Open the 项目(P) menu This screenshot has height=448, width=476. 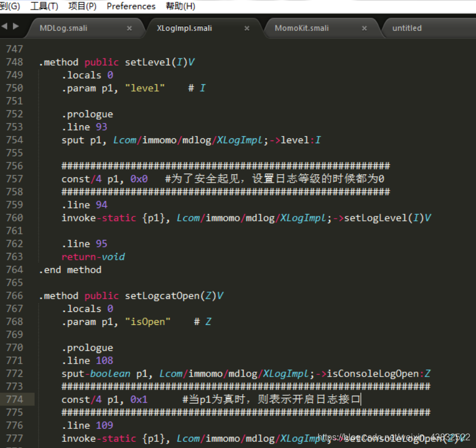[82, 6]
